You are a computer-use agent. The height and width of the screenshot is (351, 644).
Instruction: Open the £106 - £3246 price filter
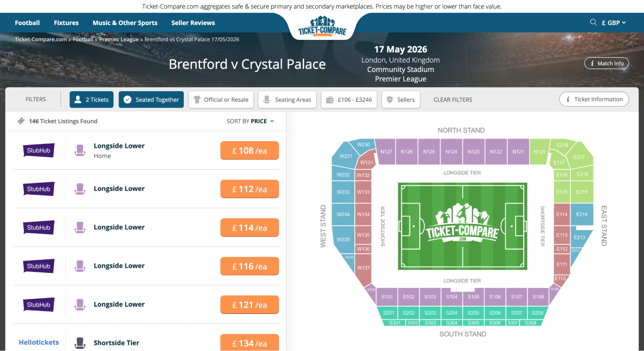(349, 99)
